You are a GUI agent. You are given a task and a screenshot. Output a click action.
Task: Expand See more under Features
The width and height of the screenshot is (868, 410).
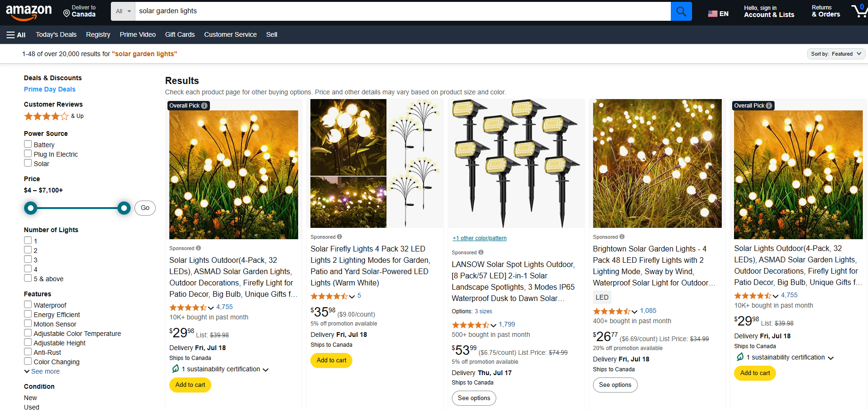coord(42,371)
